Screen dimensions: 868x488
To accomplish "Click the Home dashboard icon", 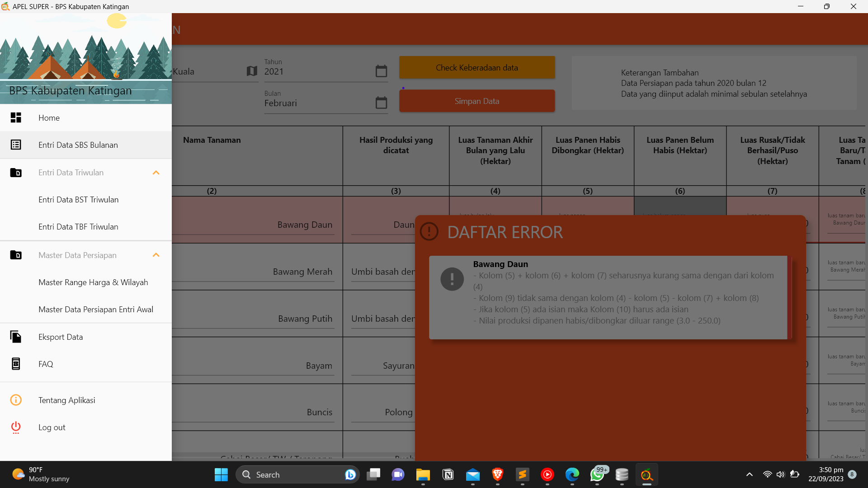I will [x=16, y=118].
